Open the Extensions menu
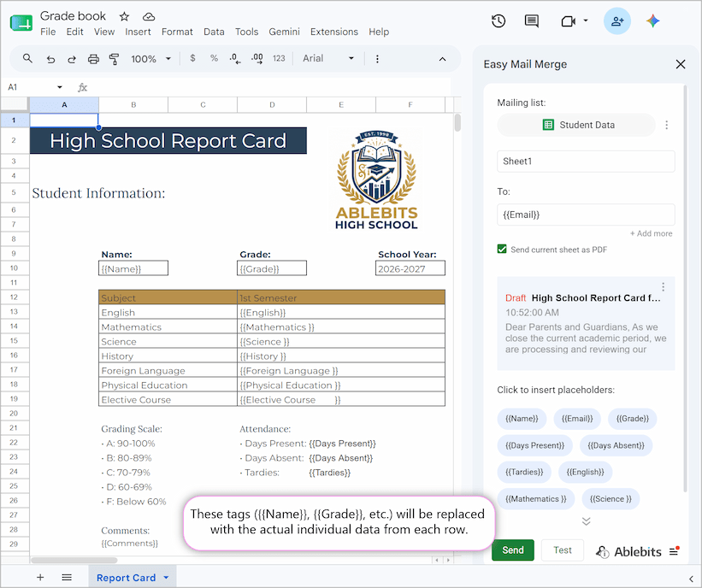Image resolution: width=702 pixels, height=588 pixels. (x=334, y=32)
